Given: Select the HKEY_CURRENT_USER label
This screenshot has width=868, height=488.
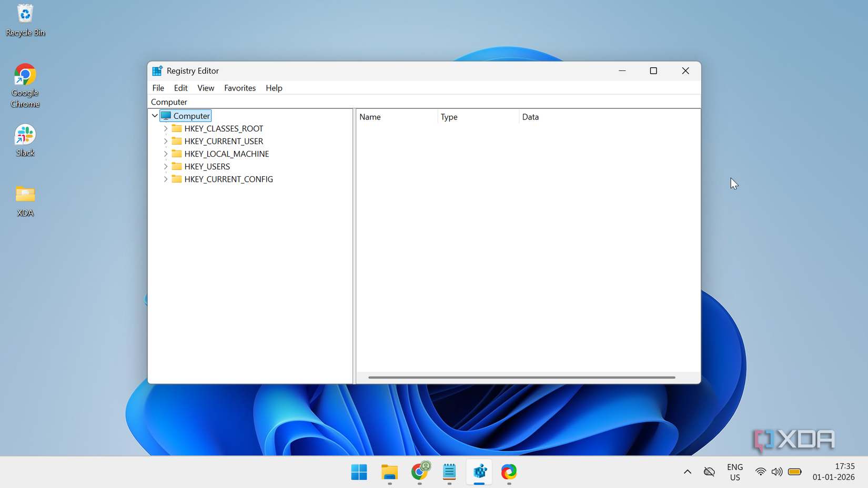Looking at the screenshot, I should [x=224, y=141].
